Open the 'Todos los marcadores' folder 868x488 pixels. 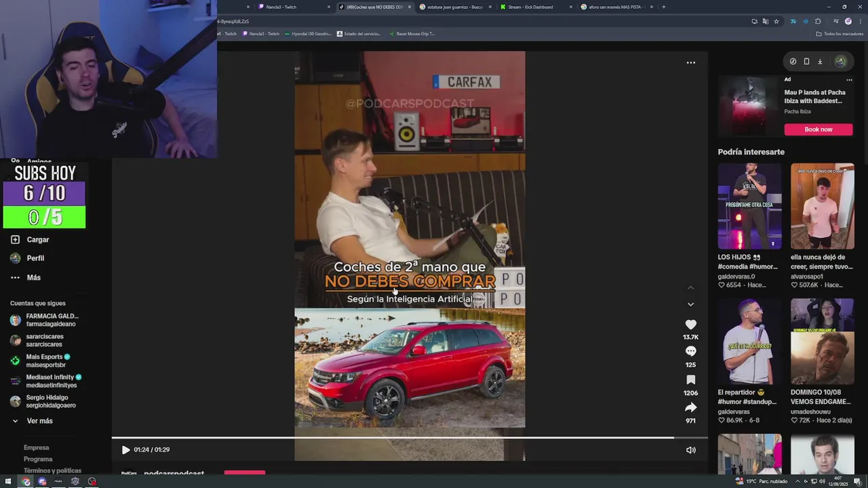click(840, 34)
